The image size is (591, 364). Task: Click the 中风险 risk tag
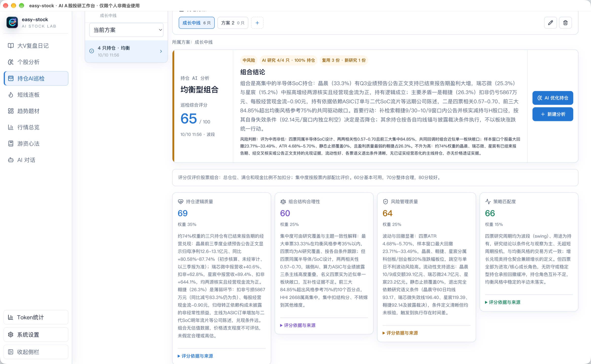coord(249,60)
